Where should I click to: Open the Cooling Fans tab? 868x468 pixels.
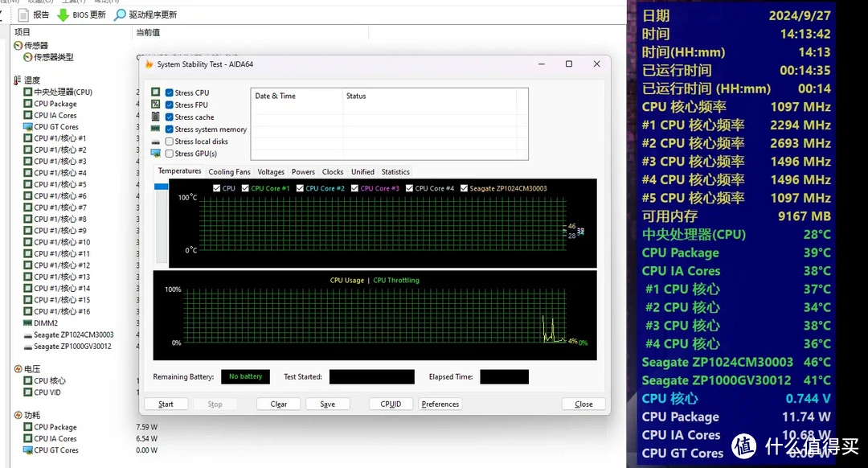pyautogui.click(x=229, y=172)
